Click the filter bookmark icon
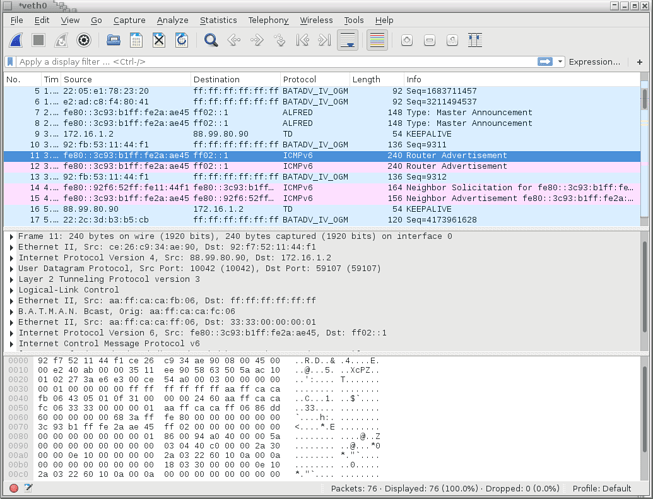This screenshot has height=499, width=653. tap(10, 62)
